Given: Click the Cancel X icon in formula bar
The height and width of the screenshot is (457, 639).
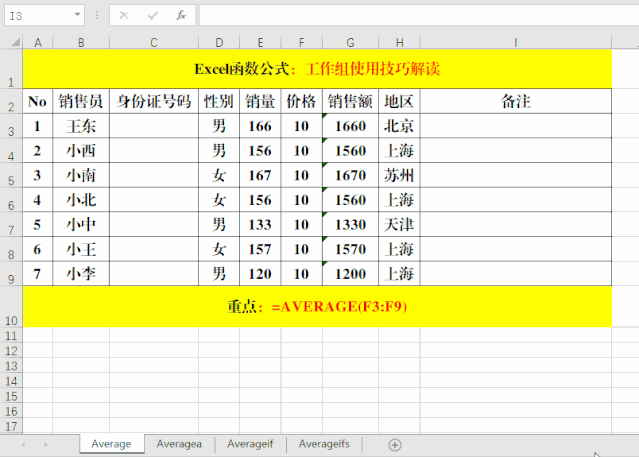Looking at the screenshot, I should (x=124, y=16).
